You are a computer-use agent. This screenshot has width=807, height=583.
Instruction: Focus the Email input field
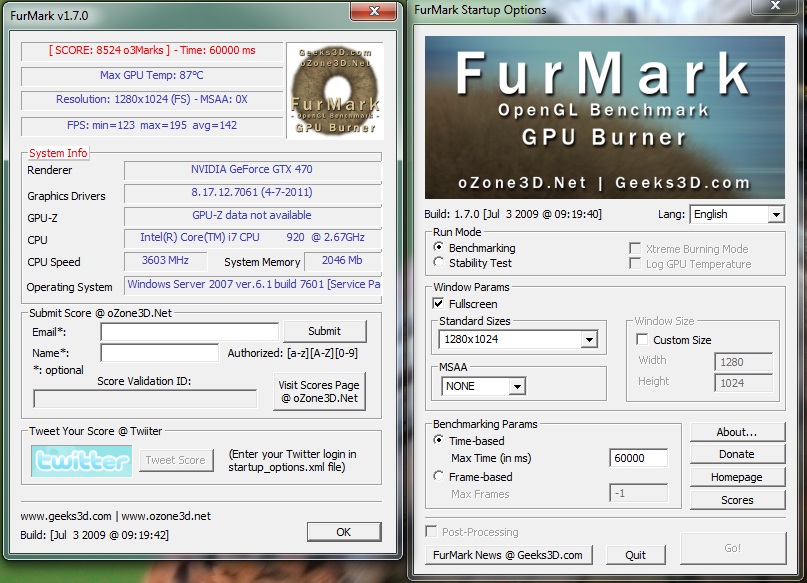(189, 332)
